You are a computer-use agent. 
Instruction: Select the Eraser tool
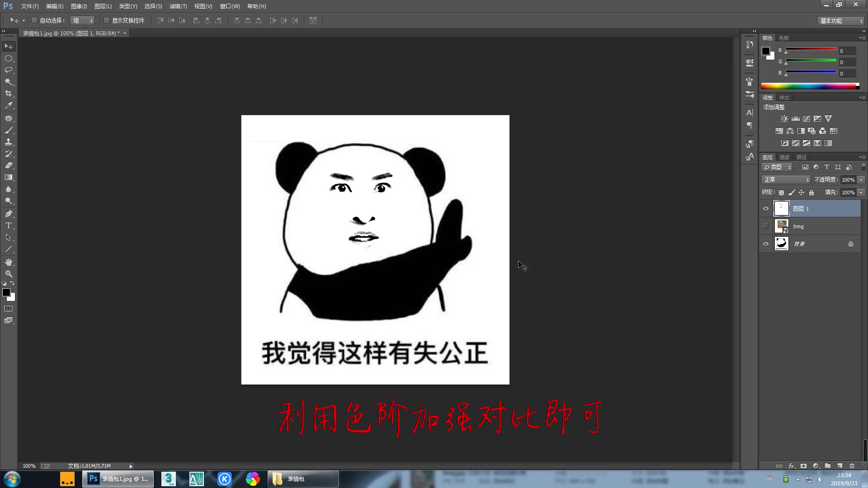9,165
